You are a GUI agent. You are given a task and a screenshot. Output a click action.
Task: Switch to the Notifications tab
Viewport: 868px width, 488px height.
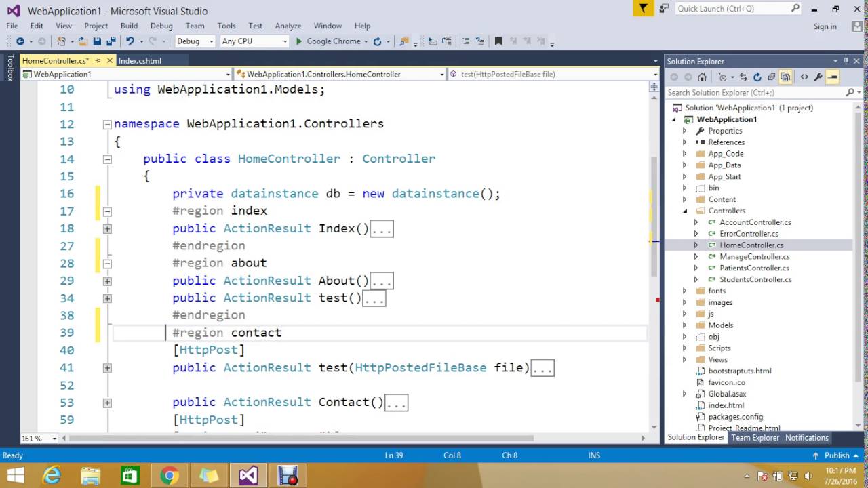coord(807,438)
